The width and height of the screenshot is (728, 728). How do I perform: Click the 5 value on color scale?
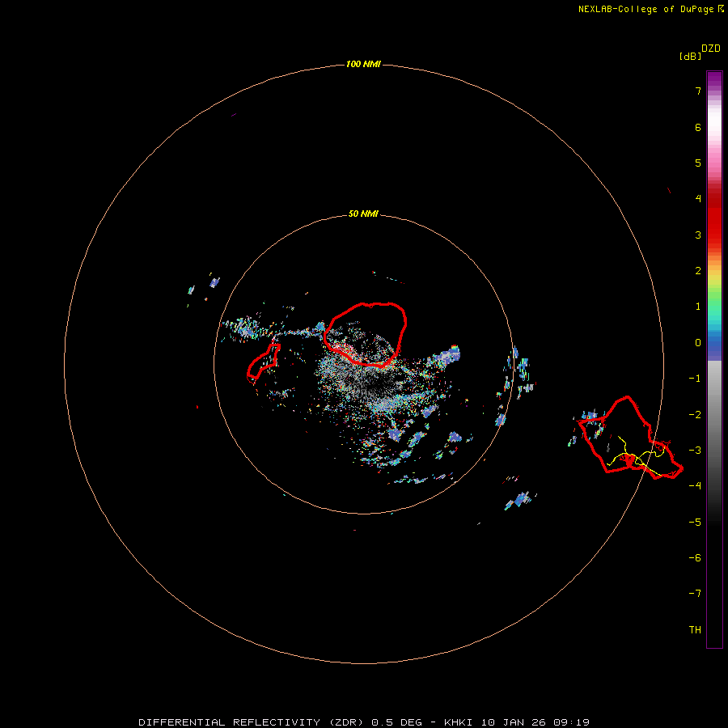(x=698, y=163)
